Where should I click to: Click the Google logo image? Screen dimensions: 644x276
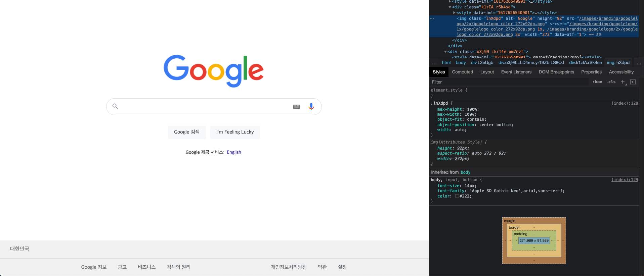pyautogui.click(x=214, y=71)
